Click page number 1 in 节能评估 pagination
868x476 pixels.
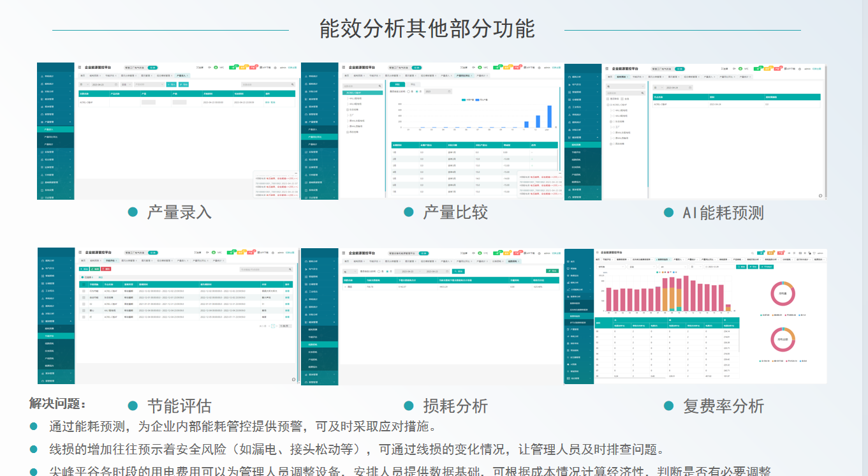coord(273,326)
